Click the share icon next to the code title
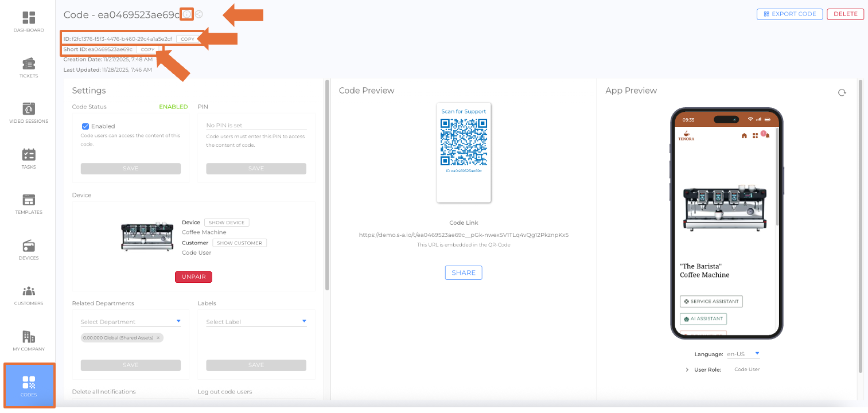Image resolution: width=868 pixels, height=413 pixels. pos(198,14)
